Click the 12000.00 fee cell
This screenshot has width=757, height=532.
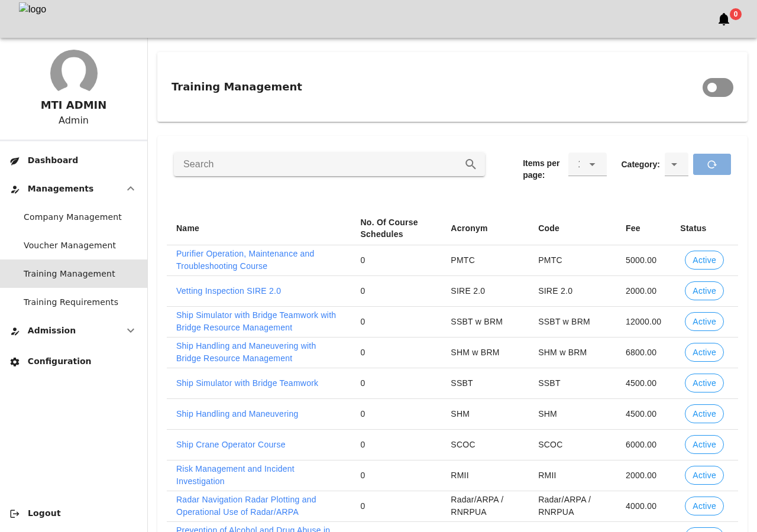tap(643, 322)
